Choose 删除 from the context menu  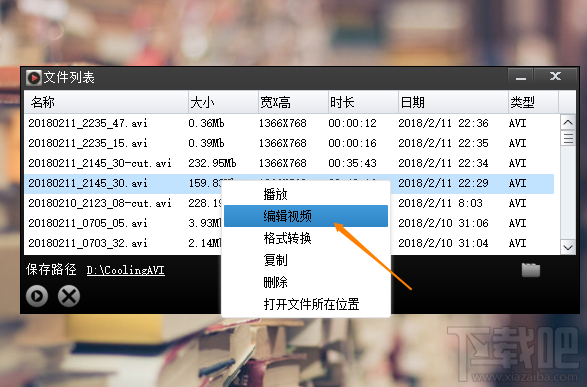pyautogui.click(x=306, y=282)
